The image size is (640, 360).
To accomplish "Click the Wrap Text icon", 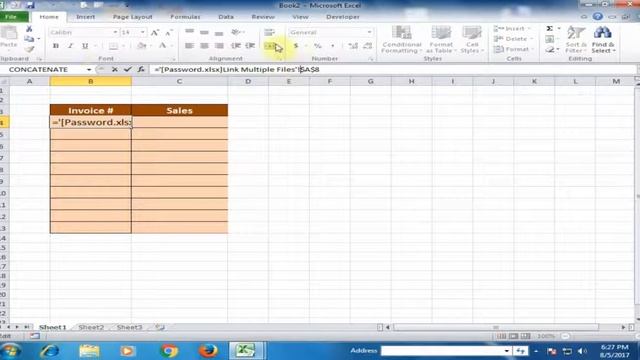I will [x=269, y=32].
